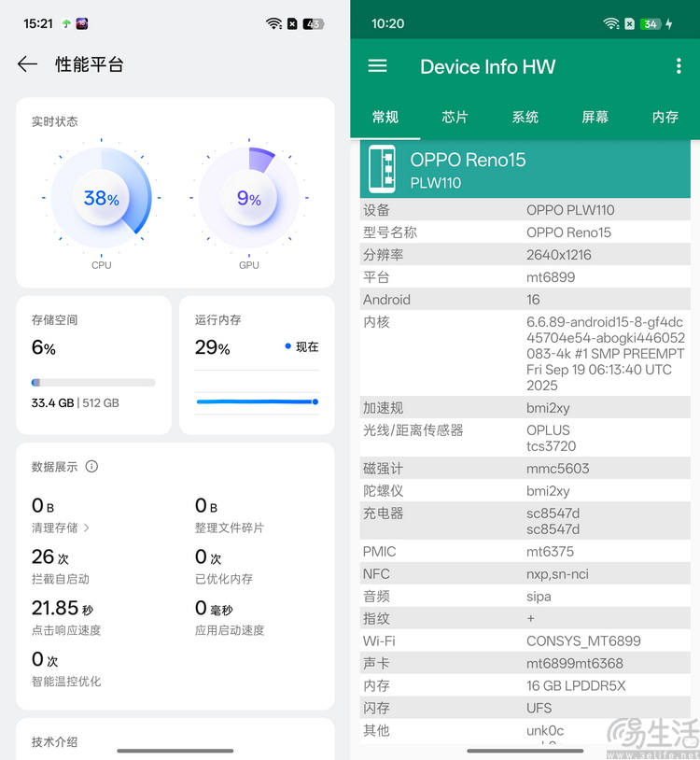The height and width of the screenshot is (760, 700).
Task: Tap the NFC value nxp,sn-nci
Action: coord(557,573)
